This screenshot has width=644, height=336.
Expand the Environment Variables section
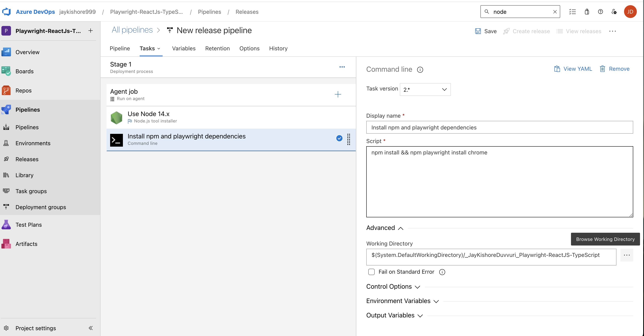[x=402, y=301]
